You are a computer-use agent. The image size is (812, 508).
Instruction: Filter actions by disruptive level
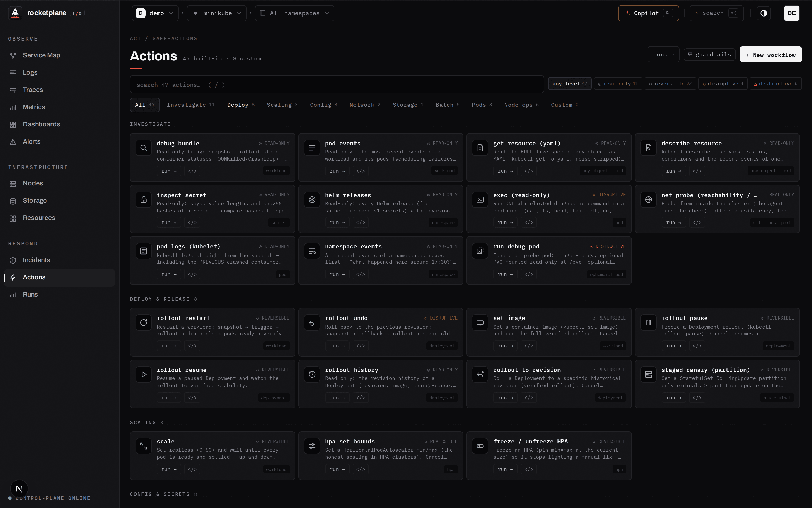[x=723, y=84]
